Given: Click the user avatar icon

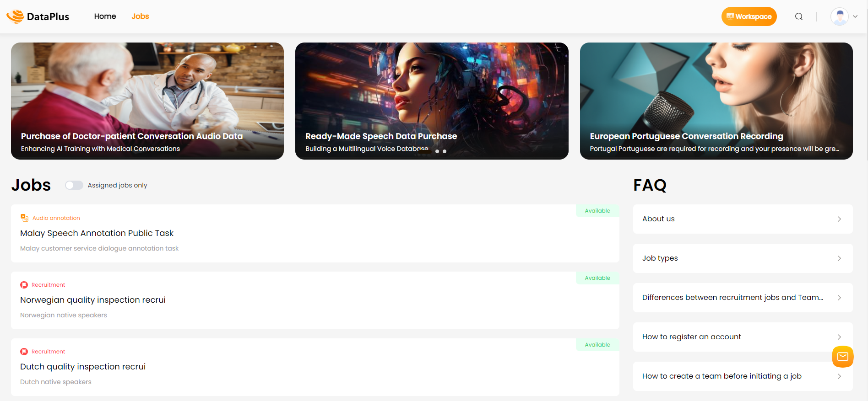Looking at the screenshot, I should pyautogui.click(x=840, y=16).
